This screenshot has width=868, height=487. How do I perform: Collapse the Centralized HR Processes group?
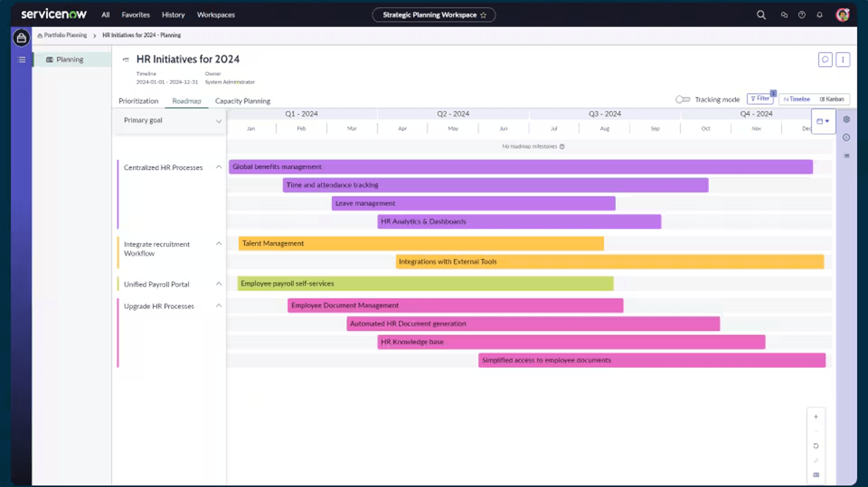(219, 167)
